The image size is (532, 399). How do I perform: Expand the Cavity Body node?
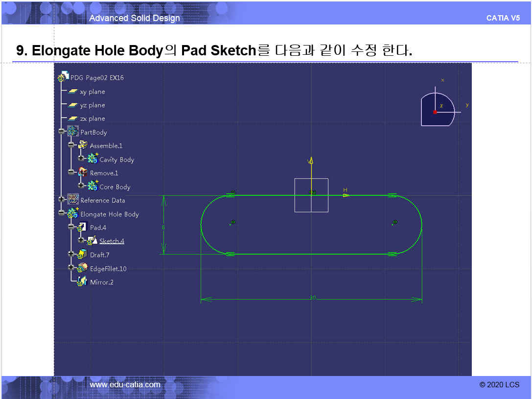(x=81, y=159)
